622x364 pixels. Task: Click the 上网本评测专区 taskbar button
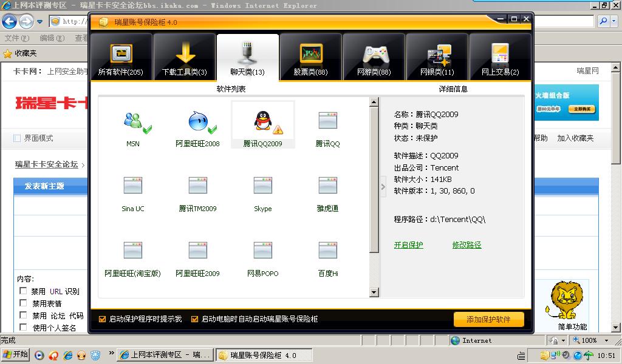pyautogui.click(x=166, y=355)
